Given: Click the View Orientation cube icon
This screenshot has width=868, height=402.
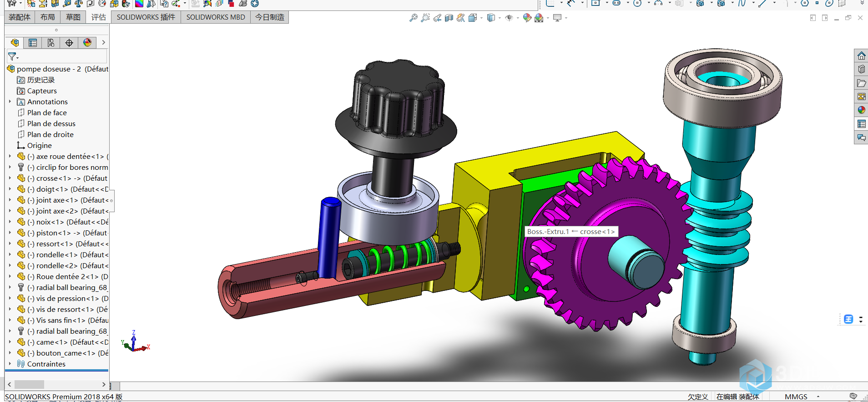Looking at the screenshot, I should [473, 18].
